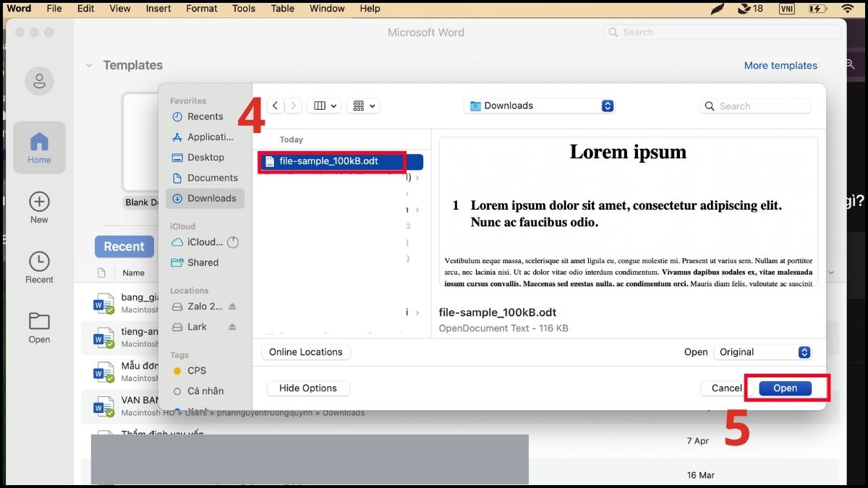Switch to the Recent tab
The height and width of the screenshot is (488, 868).
(x=124, y=247)
